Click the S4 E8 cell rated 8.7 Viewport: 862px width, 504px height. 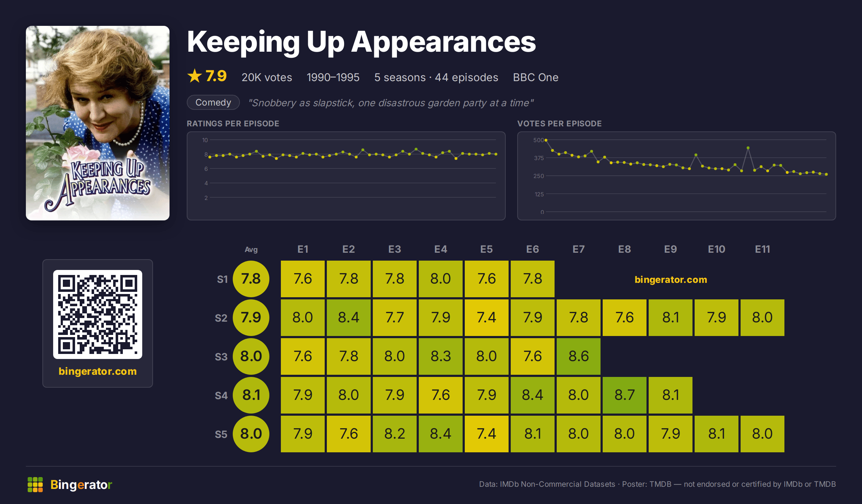coord(625,395)
